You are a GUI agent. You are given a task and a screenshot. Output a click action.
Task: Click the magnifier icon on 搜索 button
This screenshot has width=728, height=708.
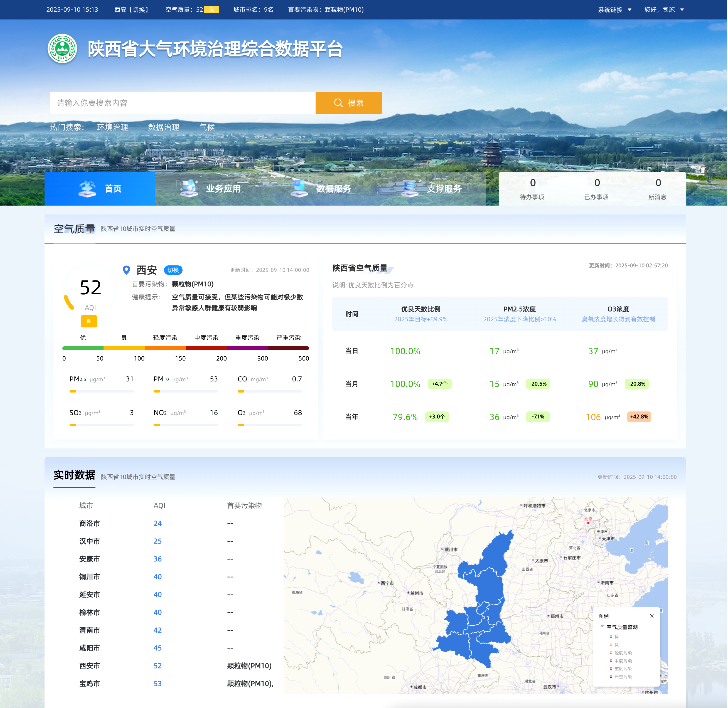[x=338, y=103]
